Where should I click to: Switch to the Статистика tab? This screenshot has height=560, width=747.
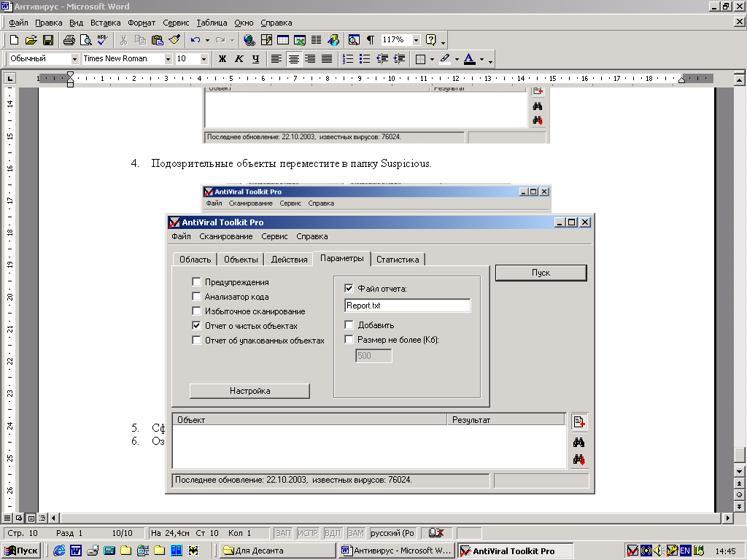pos(398,260)
